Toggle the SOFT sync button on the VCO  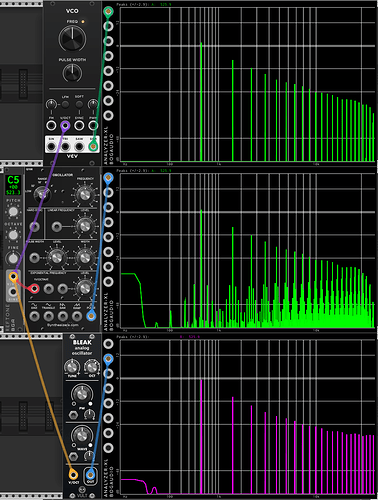pos(79,104)
